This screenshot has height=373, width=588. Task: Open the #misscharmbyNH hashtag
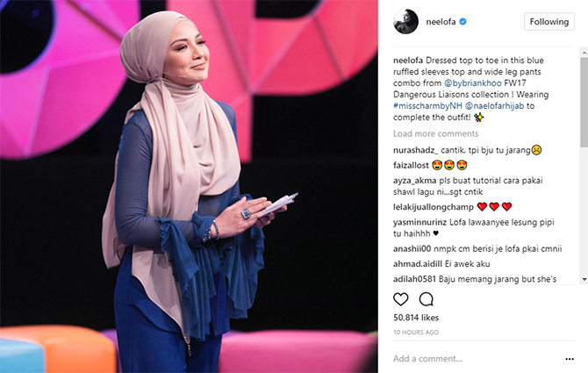pyautogui.click(x=427, y=106)
